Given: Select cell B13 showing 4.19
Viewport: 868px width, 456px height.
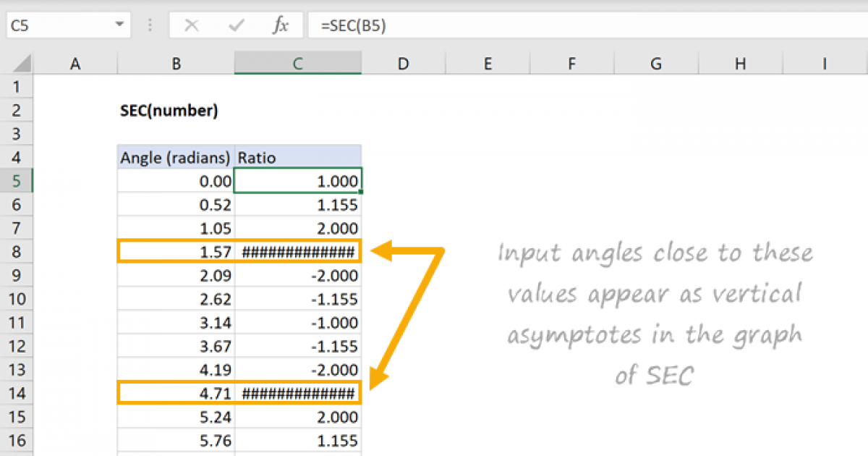Looking at the screenshot, I should coord(175,369).
